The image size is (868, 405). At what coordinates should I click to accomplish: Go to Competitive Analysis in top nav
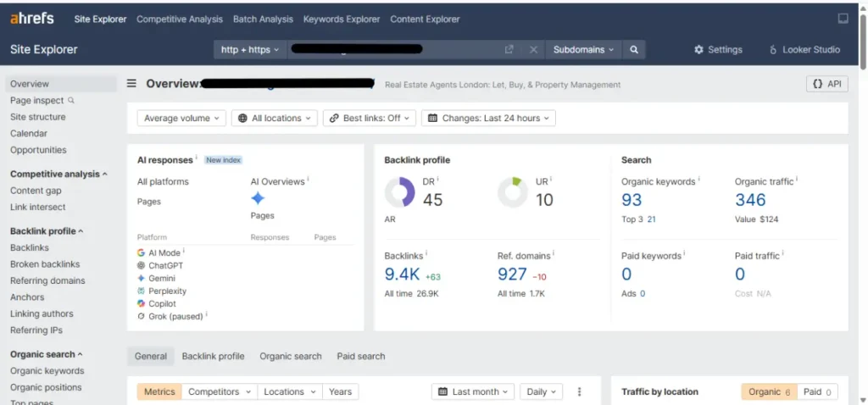(180, 19)
